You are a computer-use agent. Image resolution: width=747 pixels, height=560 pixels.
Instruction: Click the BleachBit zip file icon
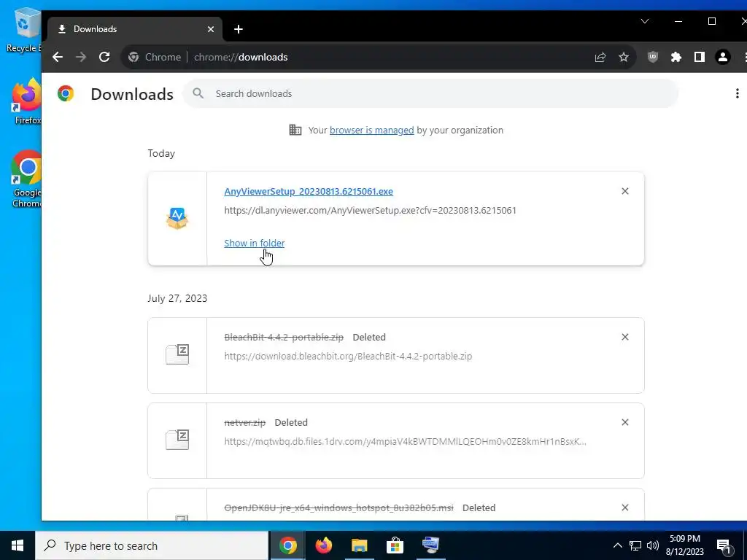click(x=177, y=355)
